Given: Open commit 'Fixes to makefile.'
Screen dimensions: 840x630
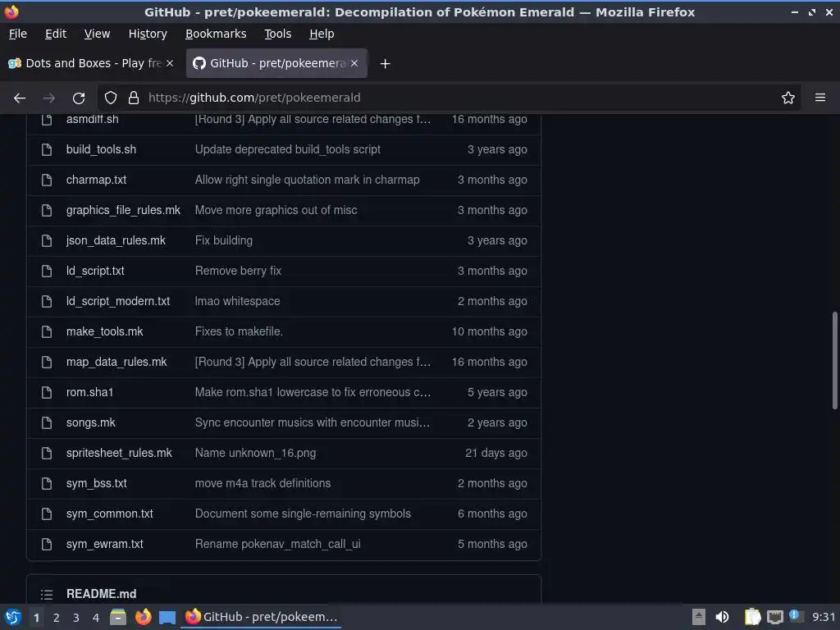Looking at the screenshot, I should point(239,331).
